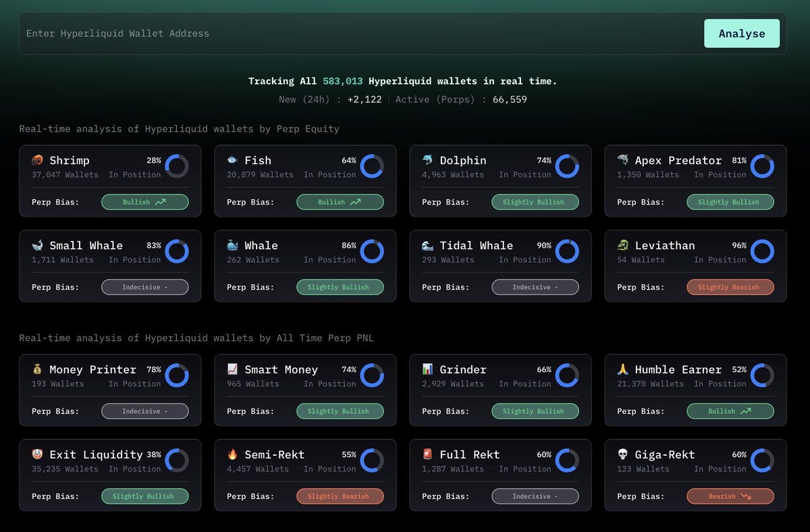Click the Shrimp emoji icon

[x=37, y=161]
